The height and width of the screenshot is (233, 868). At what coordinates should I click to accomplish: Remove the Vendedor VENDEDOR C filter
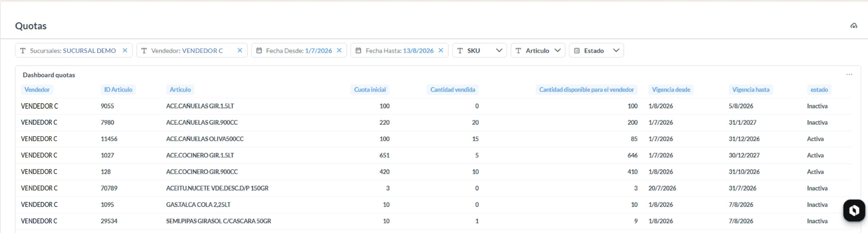pyautogui.click(x=240, y=50)
